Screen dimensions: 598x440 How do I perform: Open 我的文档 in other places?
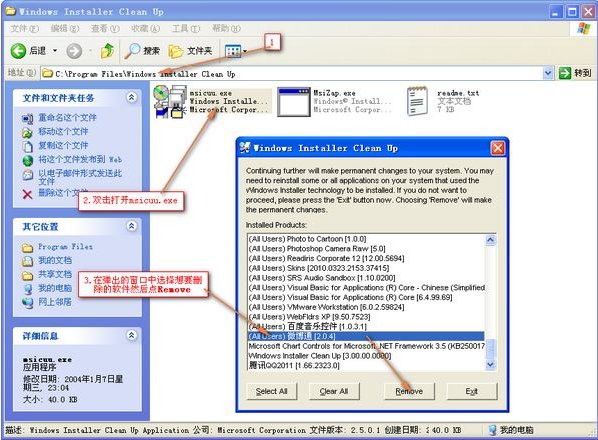pyautogui.click(x=55, y=260)
